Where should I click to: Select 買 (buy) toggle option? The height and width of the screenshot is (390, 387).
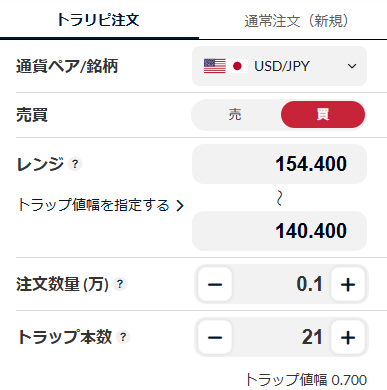click(x=323, y=115)
